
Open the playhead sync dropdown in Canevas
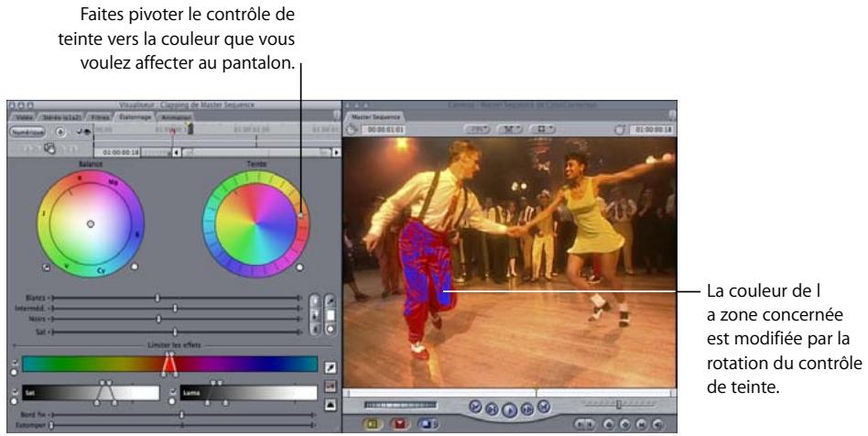(510, 130)
